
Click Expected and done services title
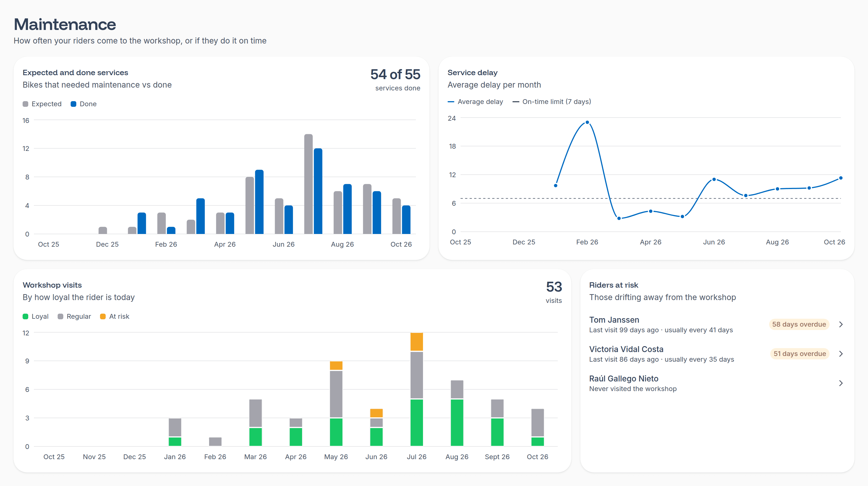tap(75, 72)
